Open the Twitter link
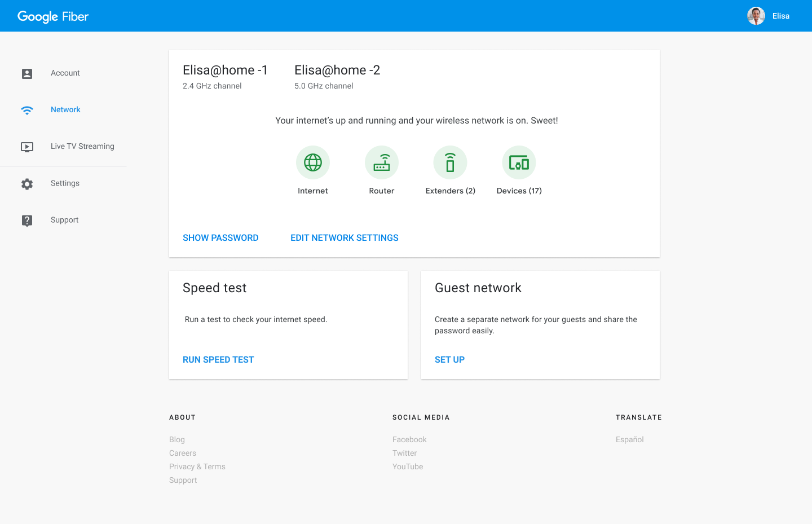 pos(405,453)
